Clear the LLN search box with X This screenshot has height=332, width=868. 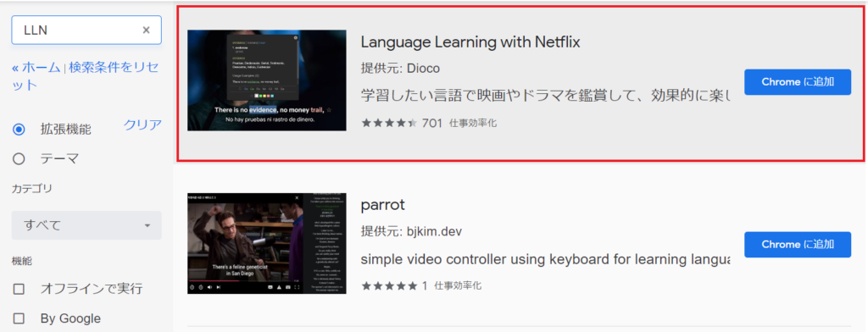(x=146, y=30)
